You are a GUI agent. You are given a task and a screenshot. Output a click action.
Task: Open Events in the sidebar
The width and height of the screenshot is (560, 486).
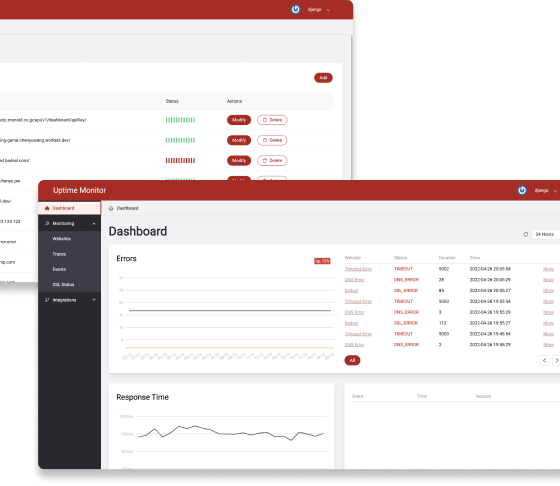coord(59,269)
